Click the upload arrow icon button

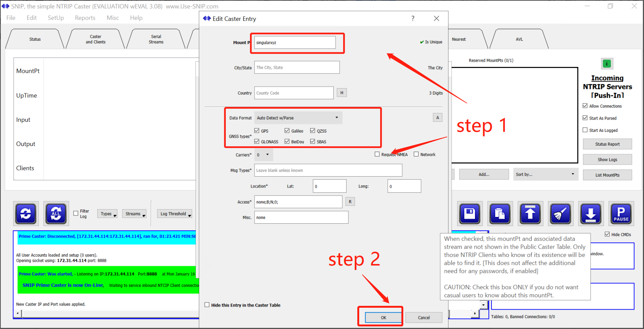pos(530,214)
